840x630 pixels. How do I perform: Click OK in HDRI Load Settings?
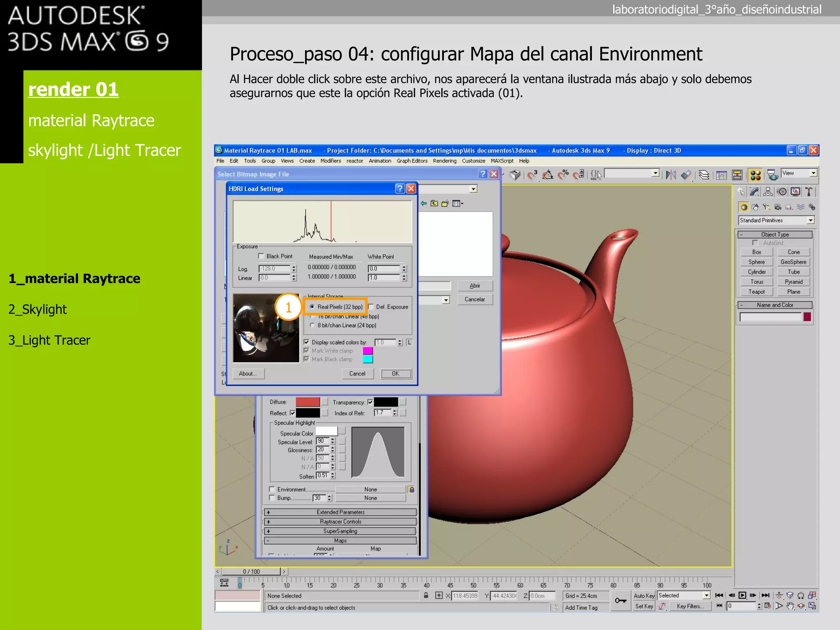tap(395, 374)
